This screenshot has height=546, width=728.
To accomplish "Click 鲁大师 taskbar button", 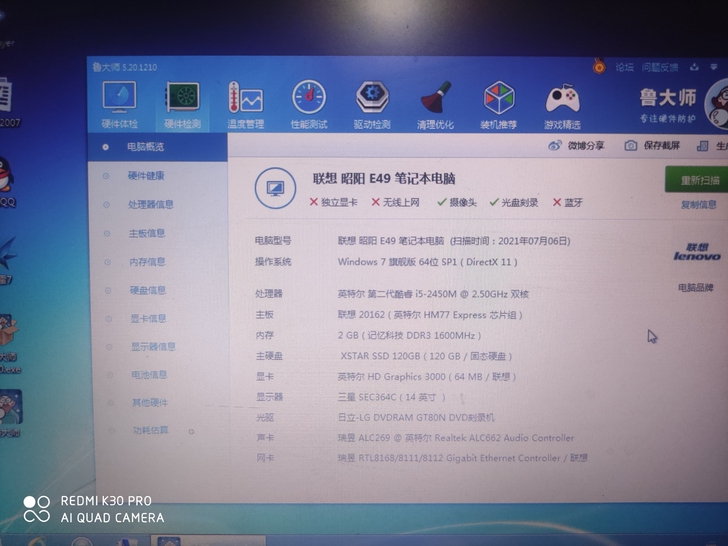I will [x=208, y=541].
